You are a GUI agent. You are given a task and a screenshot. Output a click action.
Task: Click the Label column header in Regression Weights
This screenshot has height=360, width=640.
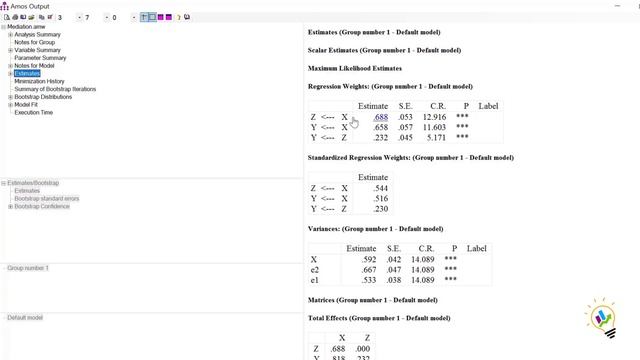pos(488,106)
